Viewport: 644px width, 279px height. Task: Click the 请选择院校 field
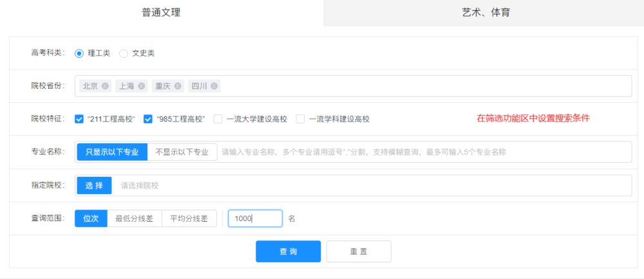[x=371, y=185]
